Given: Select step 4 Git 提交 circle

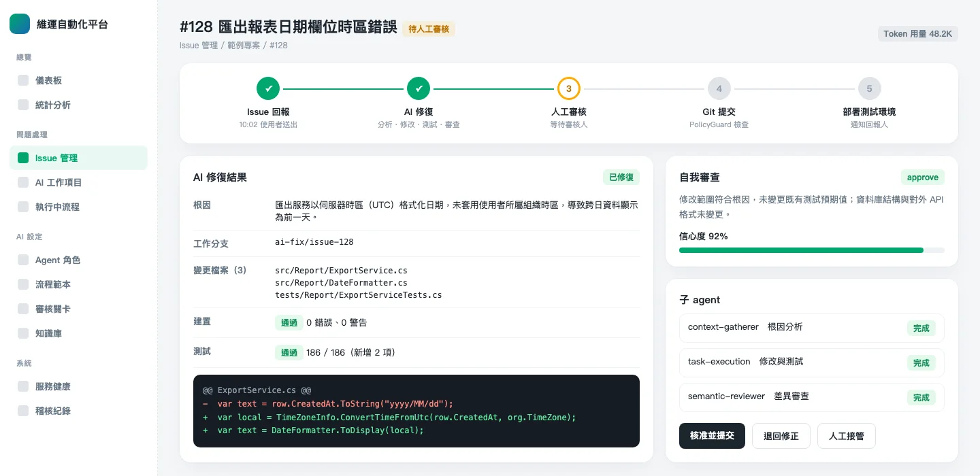Looking at the screenshot, I should pos(719,88).
